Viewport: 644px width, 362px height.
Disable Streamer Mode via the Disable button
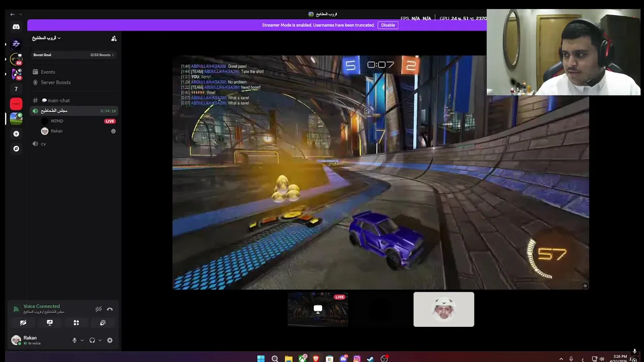[x=388, y=25]
